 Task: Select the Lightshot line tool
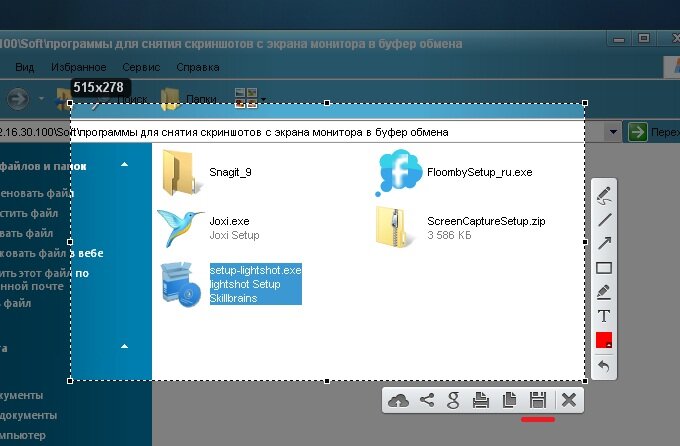[604, 220]
